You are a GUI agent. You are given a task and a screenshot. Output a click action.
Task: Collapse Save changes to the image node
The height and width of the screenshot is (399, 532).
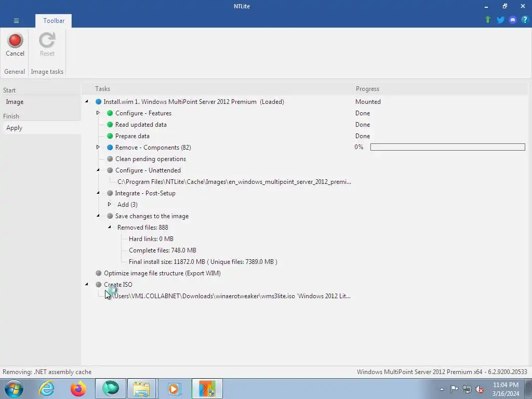pyautogui.click(x=98, y=216)
